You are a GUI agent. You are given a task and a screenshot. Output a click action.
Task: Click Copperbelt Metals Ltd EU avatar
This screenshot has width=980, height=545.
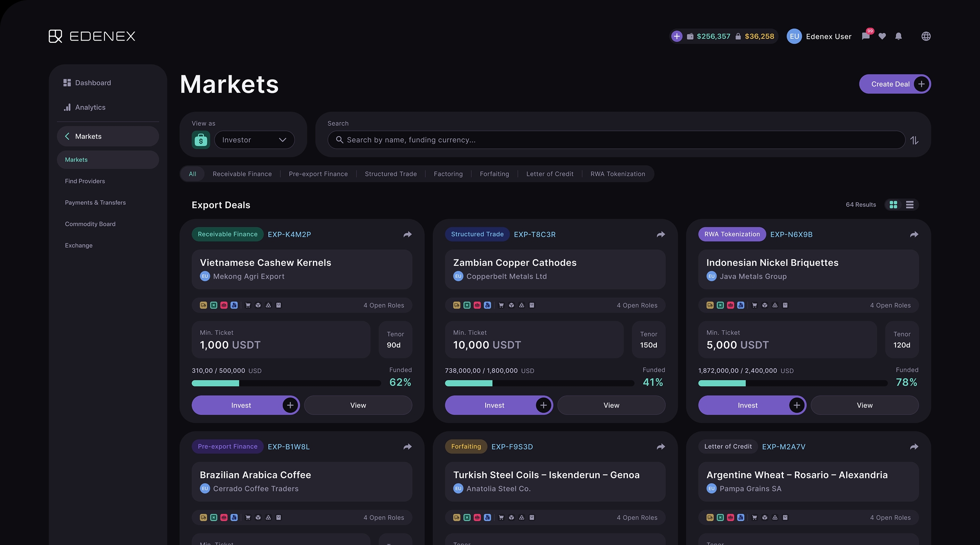458,276
